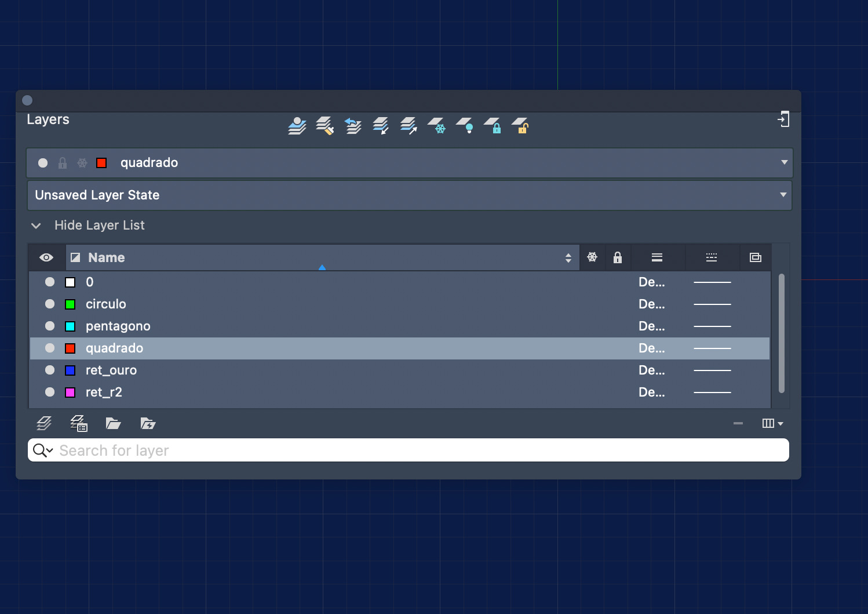Click the Hide Layer List label

(x=100, y=225)
